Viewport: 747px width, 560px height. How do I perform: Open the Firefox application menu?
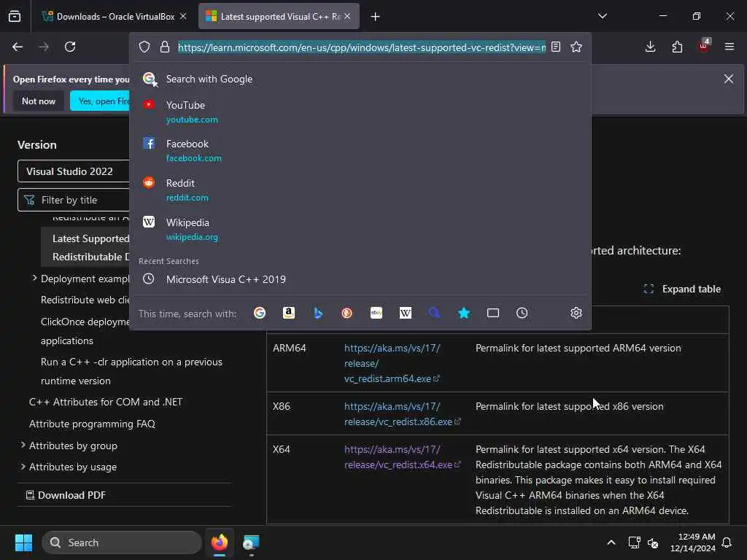(729, 47)
